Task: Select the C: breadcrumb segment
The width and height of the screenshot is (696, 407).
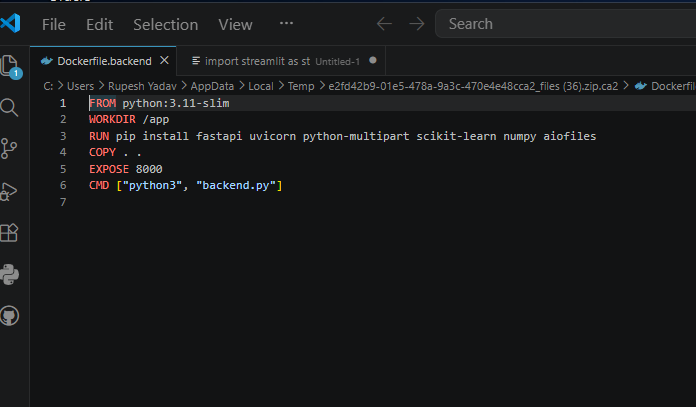Action: 48,86
